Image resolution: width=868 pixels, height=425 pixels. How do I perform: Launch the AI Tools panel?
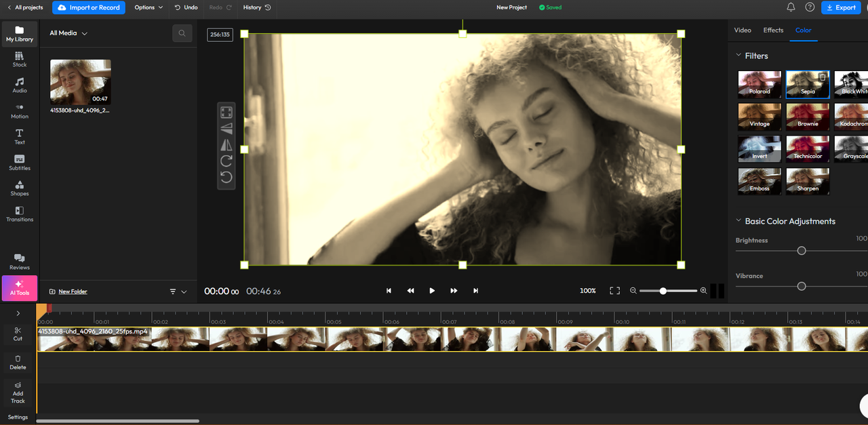(20, 288)
